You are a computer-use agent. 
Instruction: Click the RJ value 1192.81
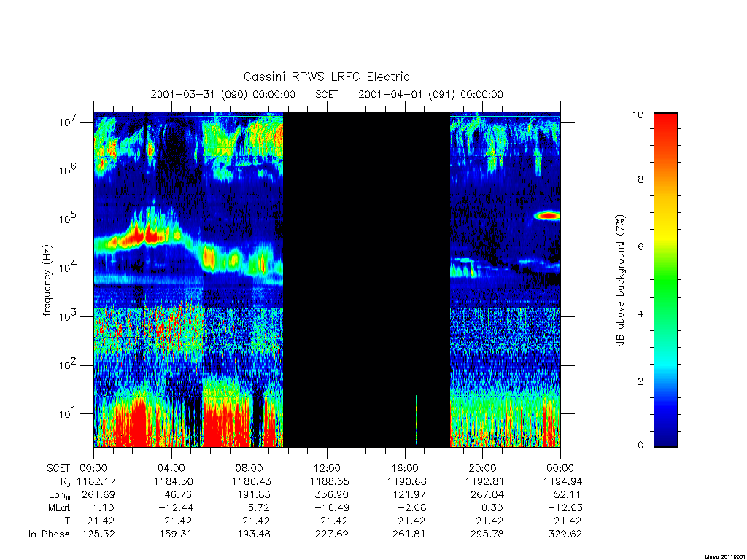pos(484,481)
